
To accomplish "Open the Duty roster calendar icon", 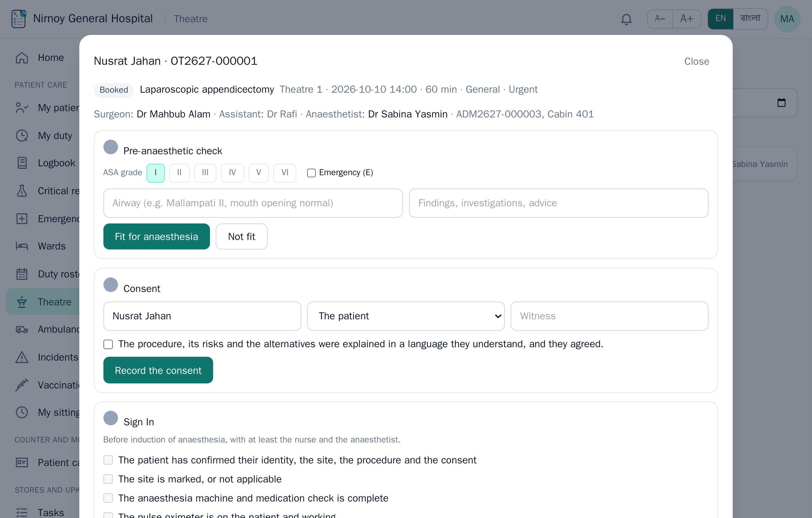I will 22,274.
